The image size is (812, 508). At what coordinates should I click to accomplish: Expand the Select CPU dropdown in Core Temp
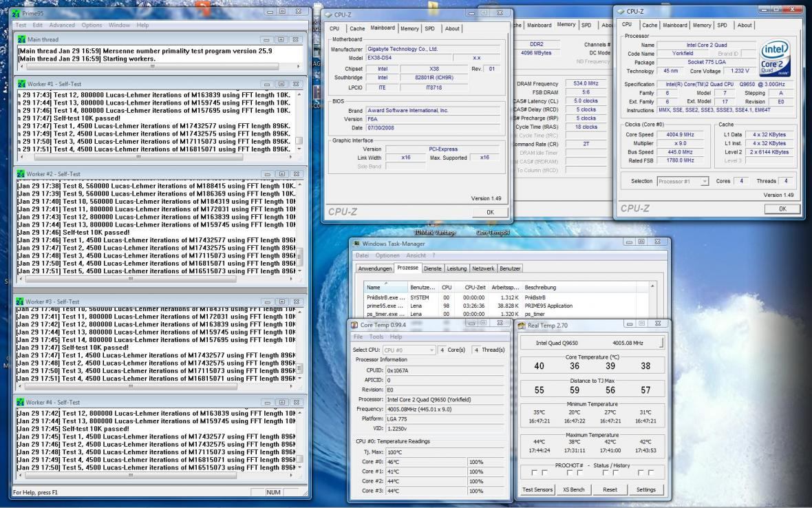(x=432, y=350)
